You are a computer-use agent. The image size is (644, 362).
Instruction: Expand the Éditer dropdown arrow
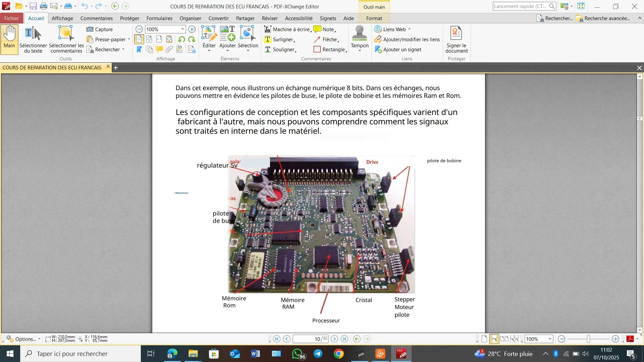tap(209, 51)
